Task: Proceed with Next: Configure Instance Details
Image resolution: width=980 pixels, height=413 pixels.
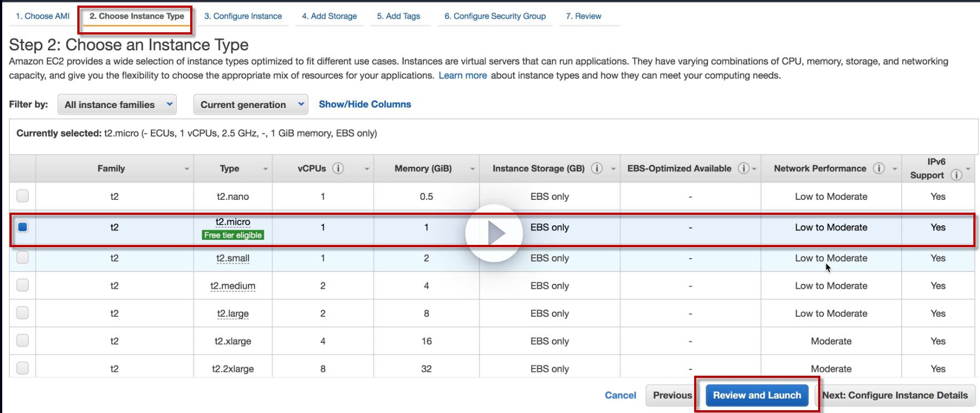Action: tap(895, 395)
